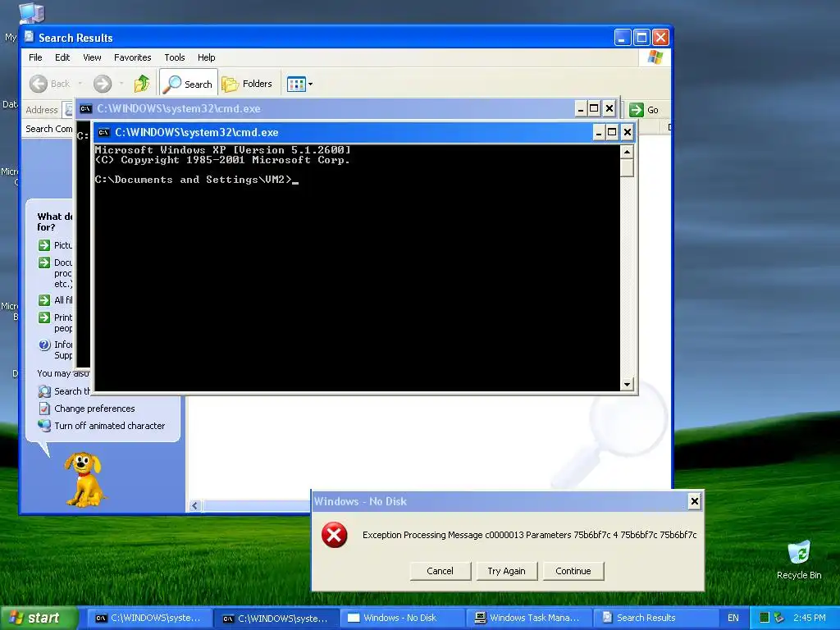The image size is (840, 630).
Task: Switch to Windows - No Disk taskbar button
Action: (x=402, y=619)
